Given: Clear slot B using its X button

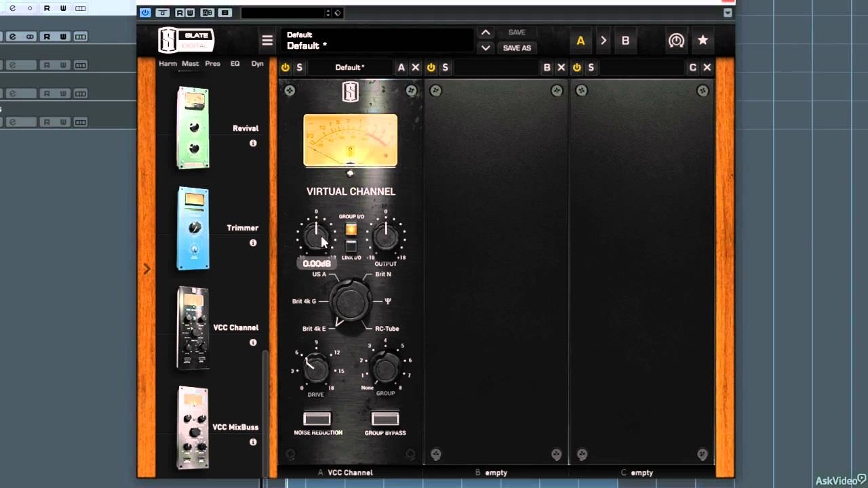Looking at the screenshot, I should pyautogui.click(x=561, y=67).
